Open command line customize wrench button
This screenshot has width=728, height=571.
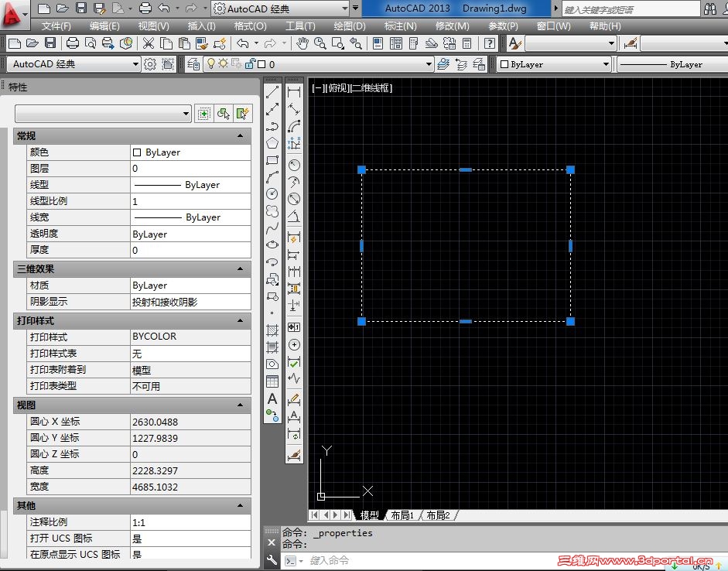pos(272,560)
